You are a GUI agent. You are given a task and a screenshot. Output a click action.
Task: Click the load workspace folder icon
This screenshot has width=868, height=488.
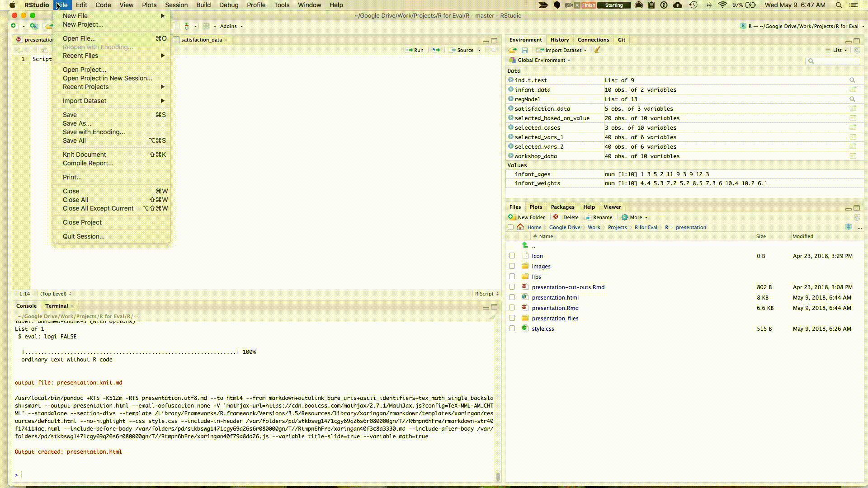coord(512,50)
